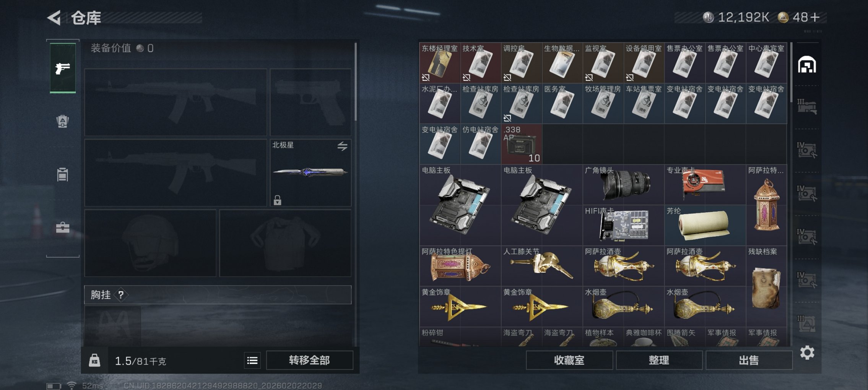
Task: Open the 收藏室 collection room
Action: [569, 360]
